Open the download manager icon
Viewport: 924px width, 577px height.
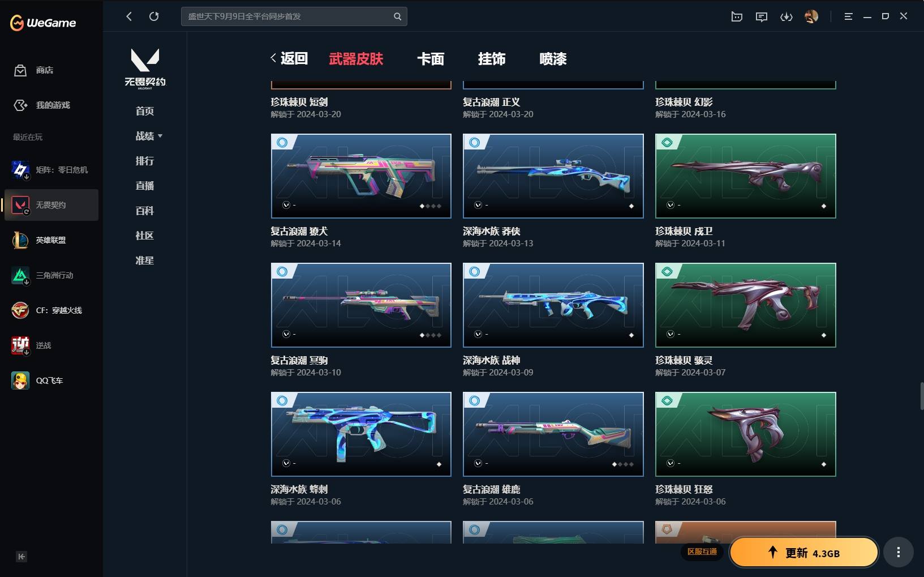[x=787, y=16]
